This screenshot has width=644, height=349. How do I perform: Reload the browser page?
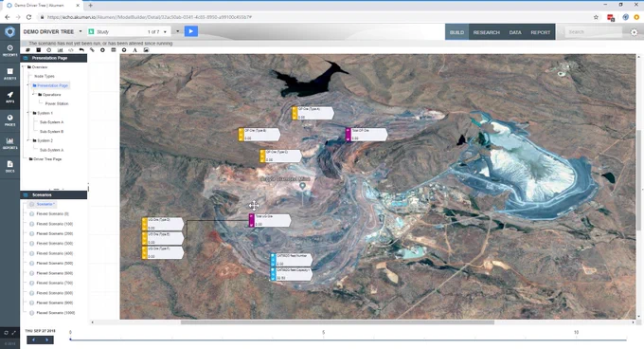[28, 17]
